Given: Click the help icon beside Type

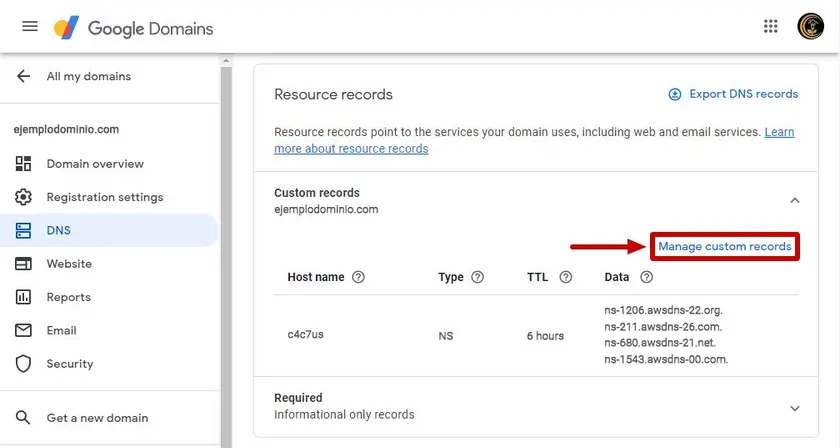Looking at the screenshot, I should [x=477, y=277].
